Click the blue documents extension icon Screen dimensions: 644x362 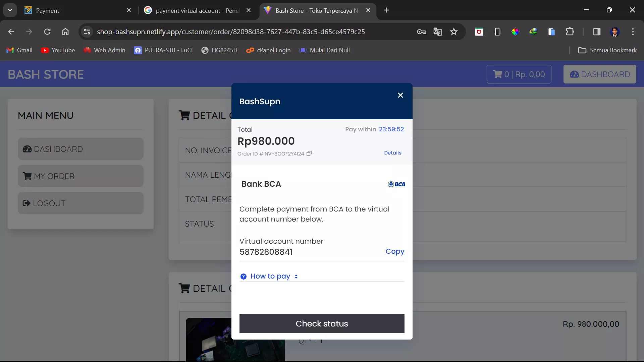click(551, 32)
